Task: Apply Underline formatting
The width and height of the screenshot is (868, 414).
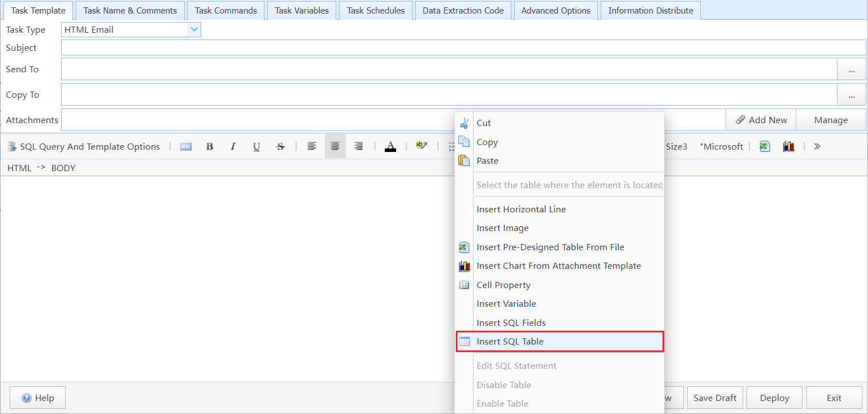Action: click(257, 146)
